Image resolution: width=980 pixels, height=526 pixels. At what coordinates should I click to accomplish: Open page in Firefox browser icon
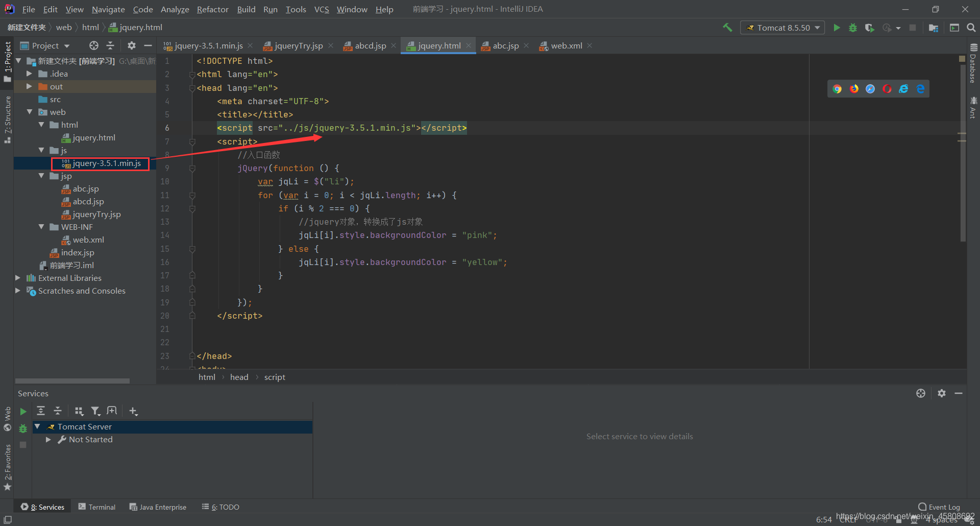(x=854, y=89)
